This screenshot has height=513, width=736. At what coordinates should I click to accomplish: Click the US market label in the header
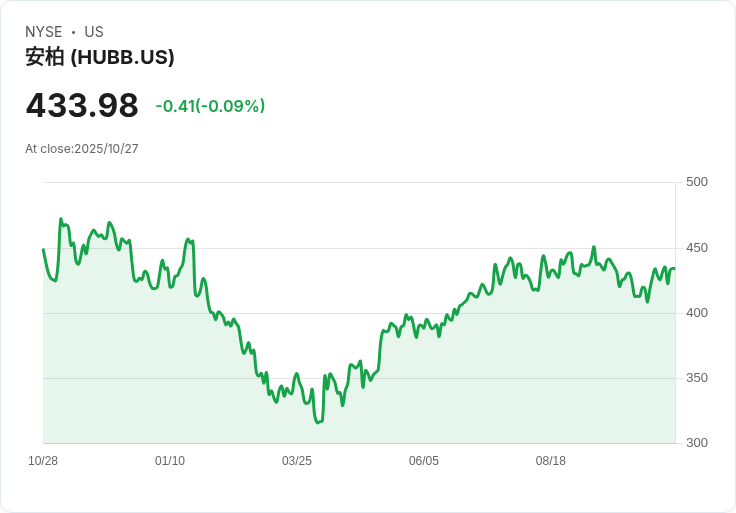point(94,32)
